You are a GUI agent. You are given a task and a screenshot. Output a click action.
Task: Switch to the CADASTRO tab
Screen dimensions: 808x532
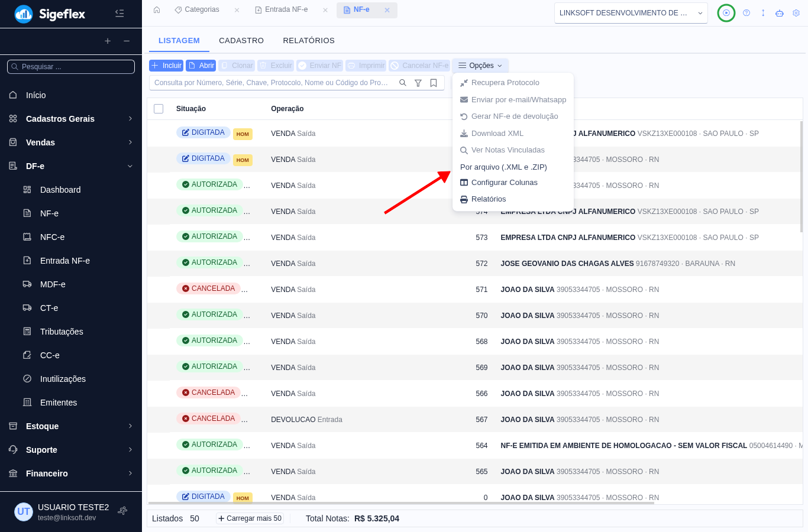(241, 41)
